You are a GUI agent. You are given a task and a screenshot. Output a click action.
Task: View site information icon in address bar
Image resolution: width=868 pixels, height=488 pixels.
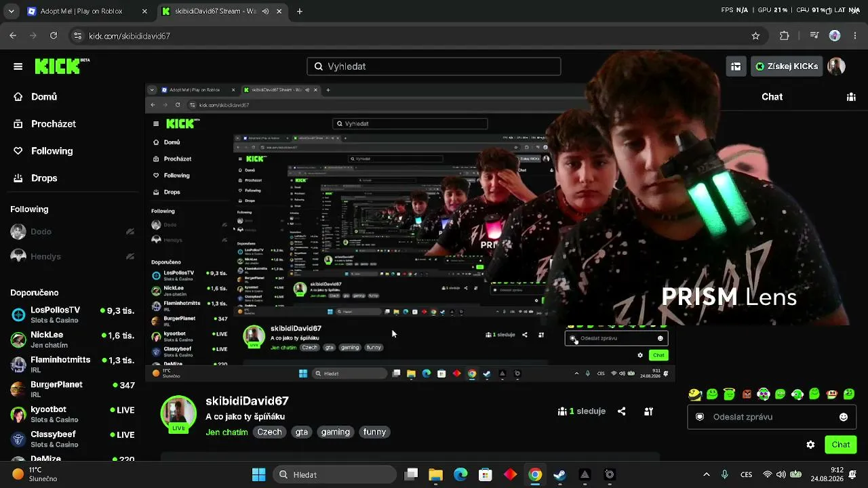pyautogui.click(x=77, y=36)
